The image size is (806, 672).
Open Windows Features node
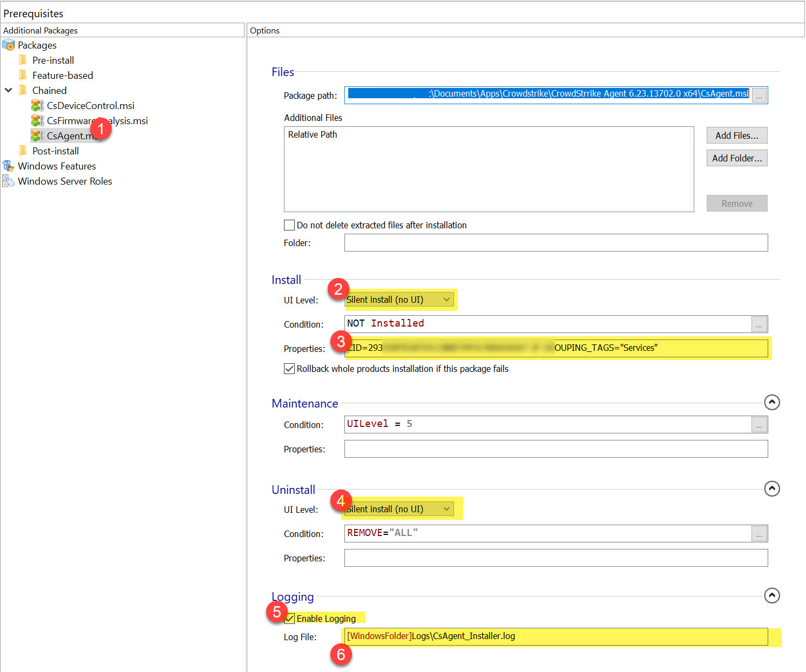coord(57,166)
